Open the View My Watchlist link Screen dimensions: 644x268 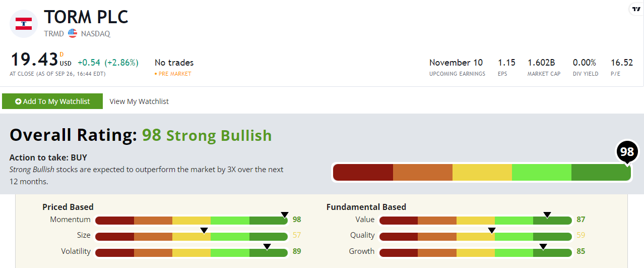(x=139, y=101)
